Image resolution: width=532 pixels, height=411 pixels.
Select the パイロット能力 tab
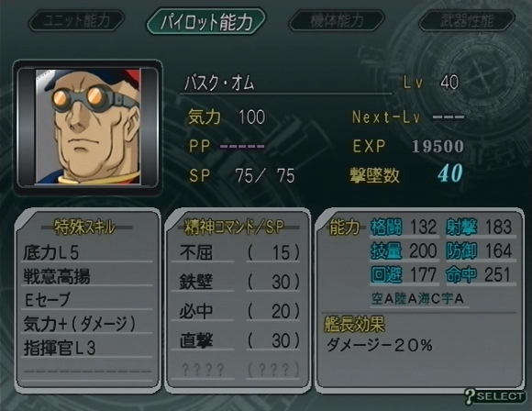[206, 22]
